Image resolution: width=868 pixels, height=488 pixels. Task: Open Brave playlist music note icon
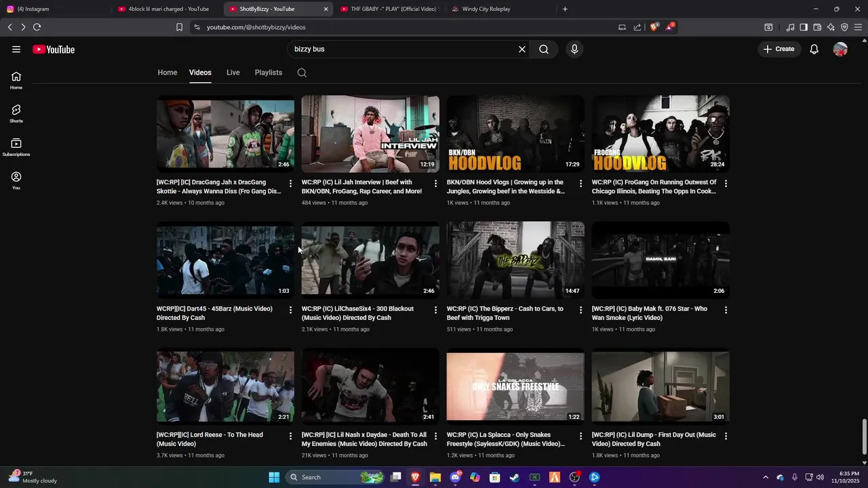[790, 27]
